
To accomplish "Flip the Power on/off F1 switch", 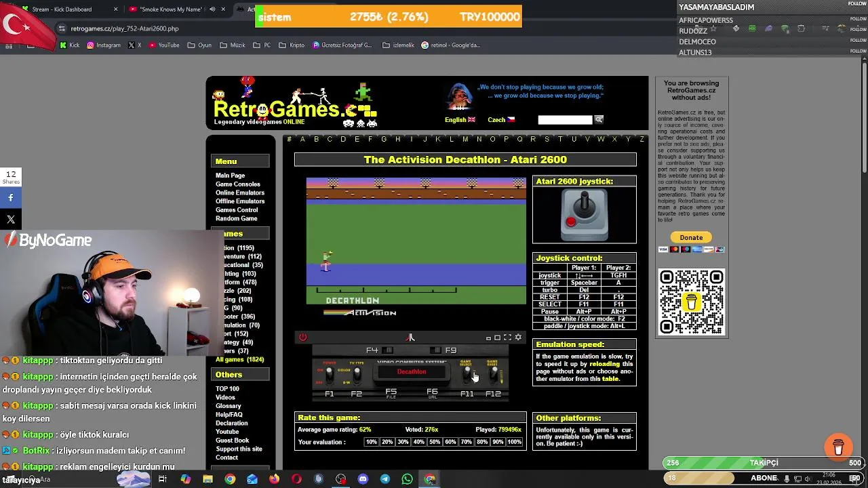I will click(x=330, y=374).
